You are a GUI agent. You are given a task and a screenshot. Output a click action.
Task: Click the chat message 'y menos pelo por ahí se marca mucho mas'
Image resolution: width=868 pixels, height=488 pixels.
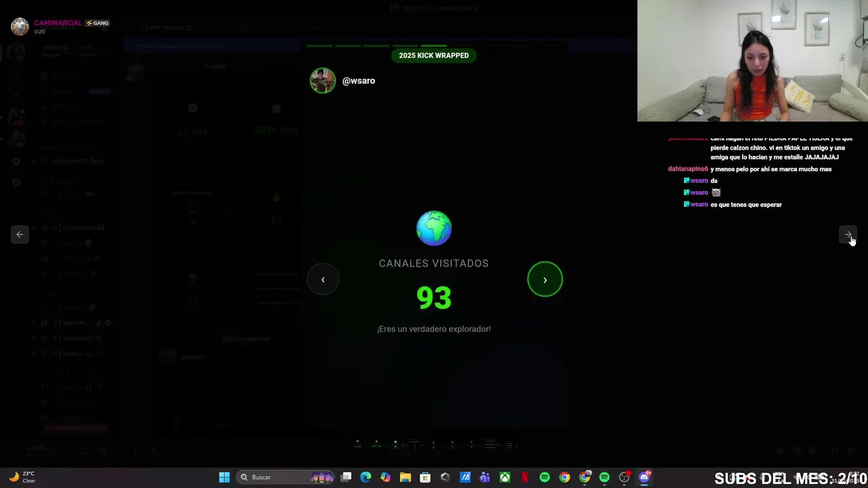click(x=771, y=169)
